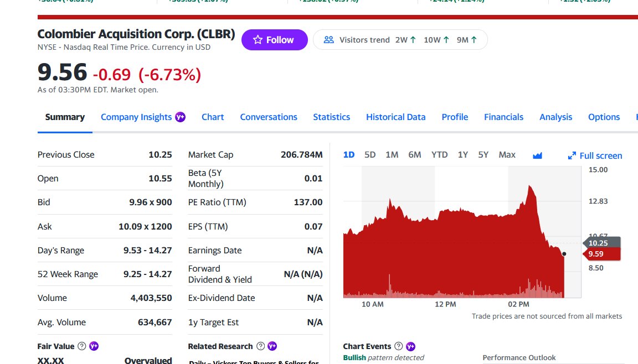Click the Open value 10.55
The width and height of the screenshot is (638, 364).
(x=160, y=178)
